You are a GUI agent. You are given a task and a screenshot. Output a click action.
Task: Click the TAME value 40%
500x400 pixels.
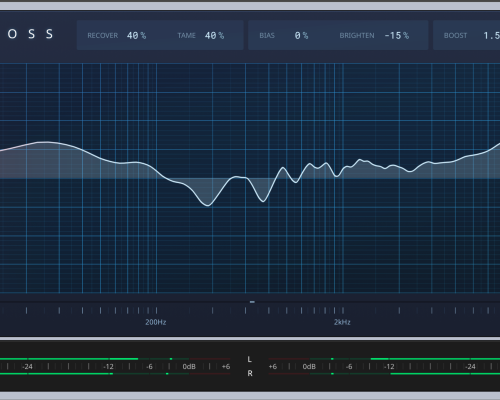coord(214,35)
